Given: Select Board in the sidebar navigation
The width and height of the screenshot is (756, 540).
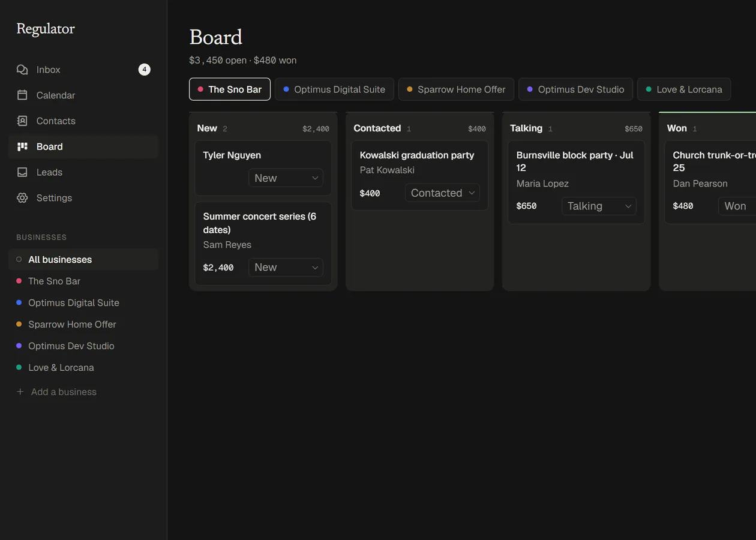Looking at the screenshot, I should [x=83, y=146].
